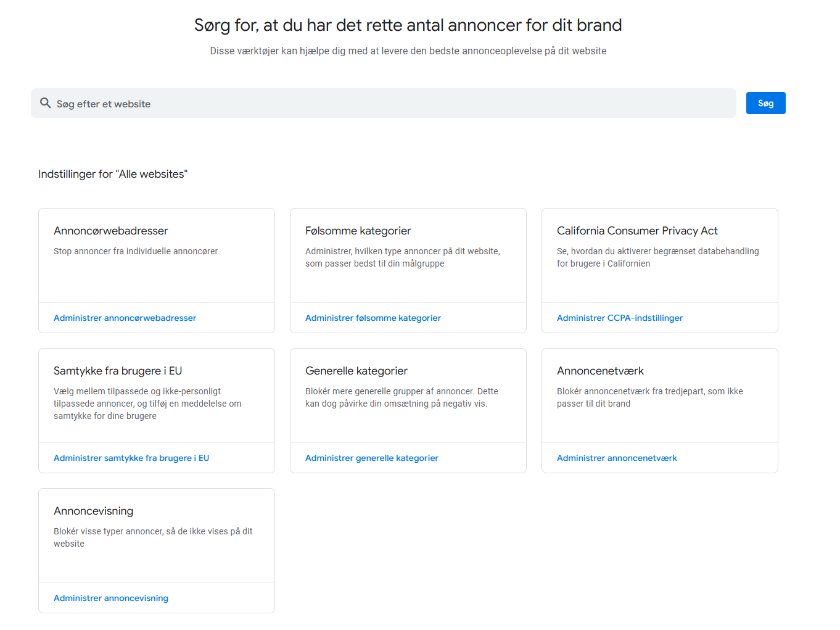Viewport: 840px width, 630px height.
Task: Select the Generelle kategorier card title
Action: coord(356,371)
